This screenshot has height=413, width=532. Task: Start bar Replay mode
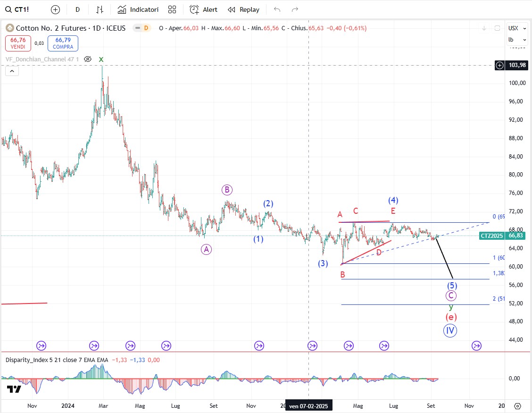[x=243, y=9]
